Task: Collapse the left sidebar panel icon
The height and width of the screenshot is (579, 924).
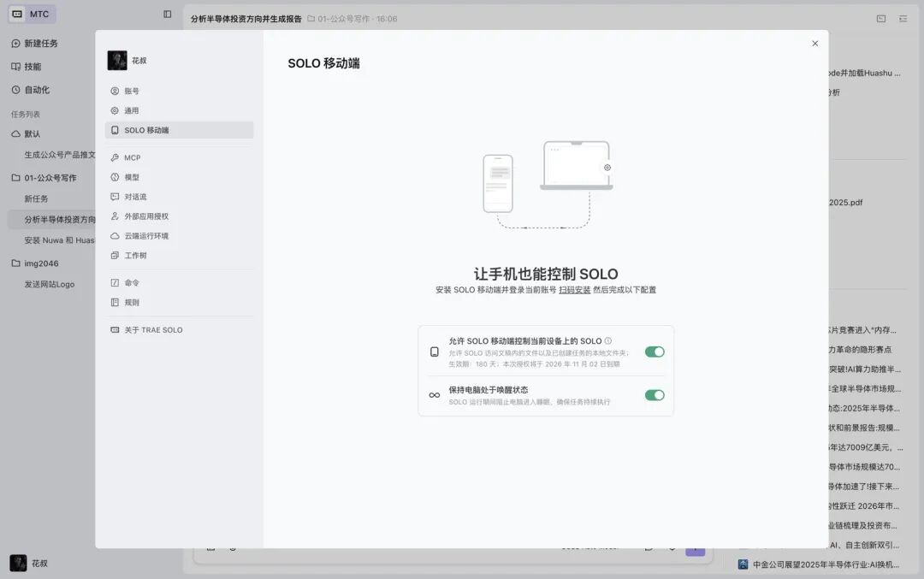Action: [x=168, y=15]
